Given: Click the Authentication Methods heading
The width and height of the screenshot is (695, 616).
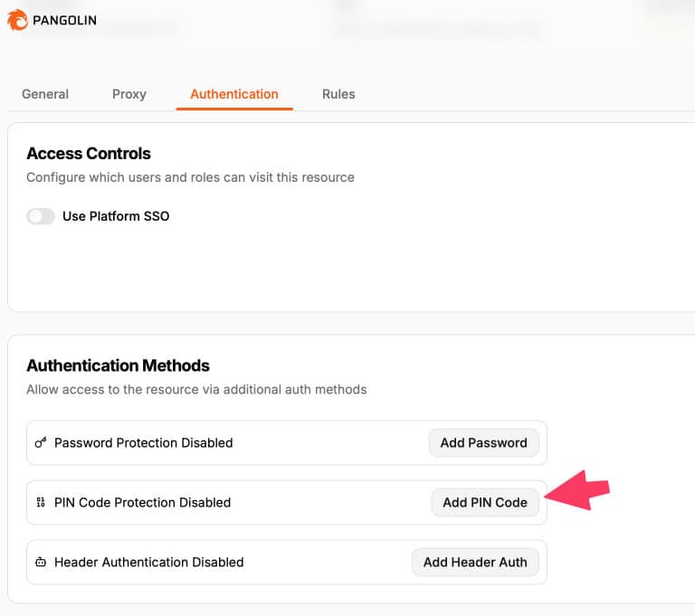Looking at the screenshot, I should tap(118, 365).
